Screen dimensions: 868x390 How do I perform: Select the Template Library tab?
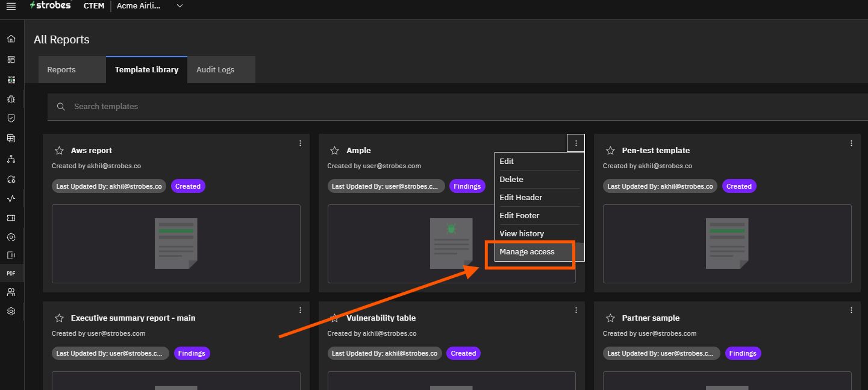point(146,70)
